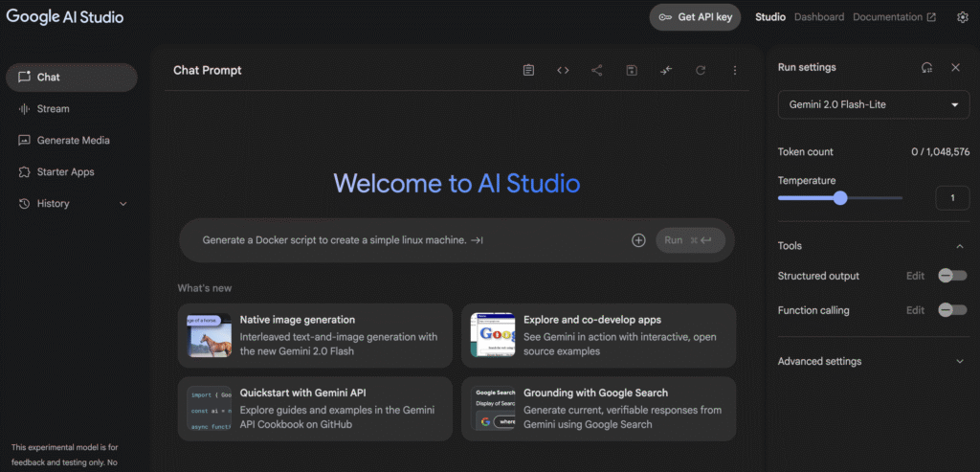Screen dimensions: 980x472
Task: Select Starter Apps in the sidebar
Action: coord(71,172)
